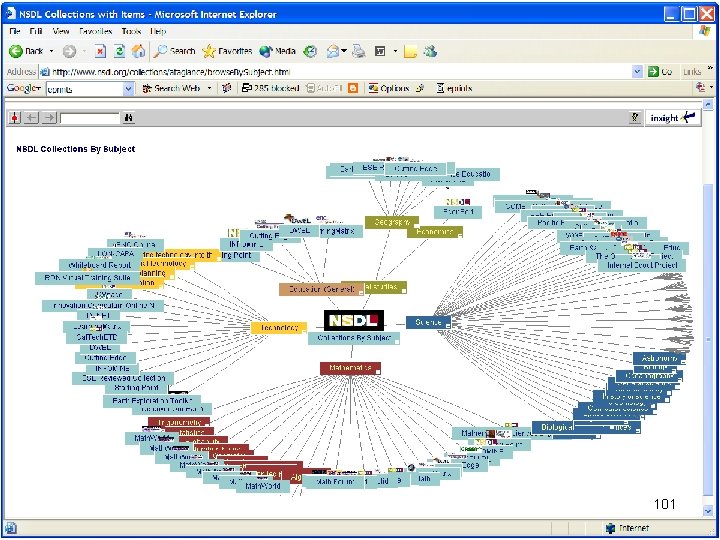Click Star Tree forward arrow button

click(x=49, y=118)
